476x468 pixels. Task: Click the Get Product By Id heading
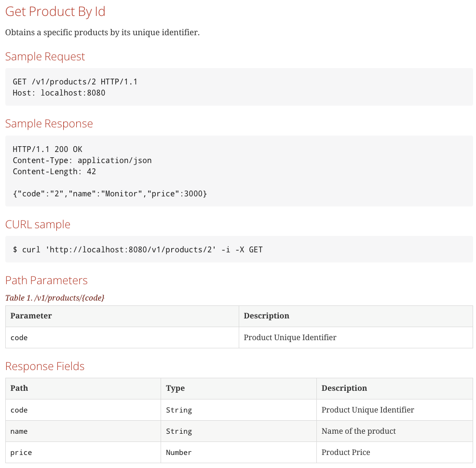(55, 12)
